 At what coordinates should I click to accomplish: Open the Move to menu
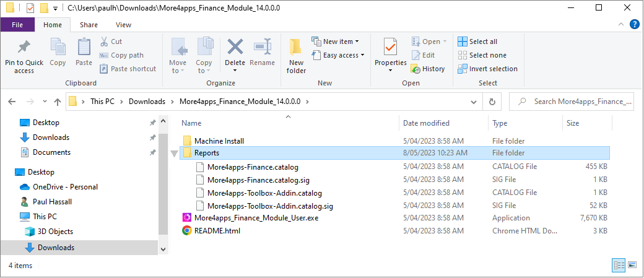click(x=178, y=56)
